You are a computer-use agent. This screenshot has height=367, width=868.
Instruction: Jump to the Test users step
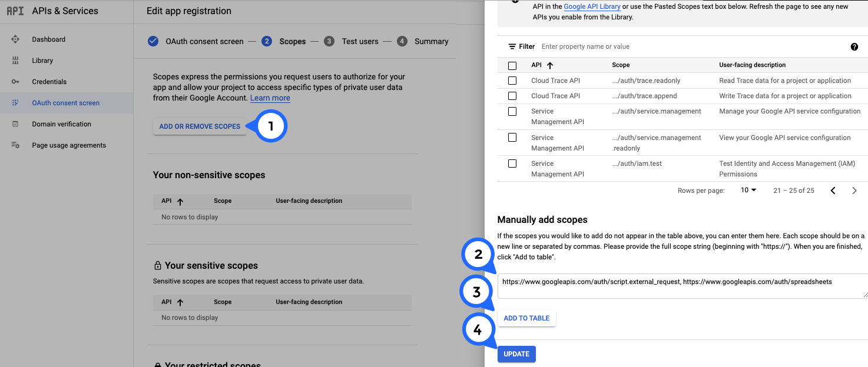coord(360,41)
